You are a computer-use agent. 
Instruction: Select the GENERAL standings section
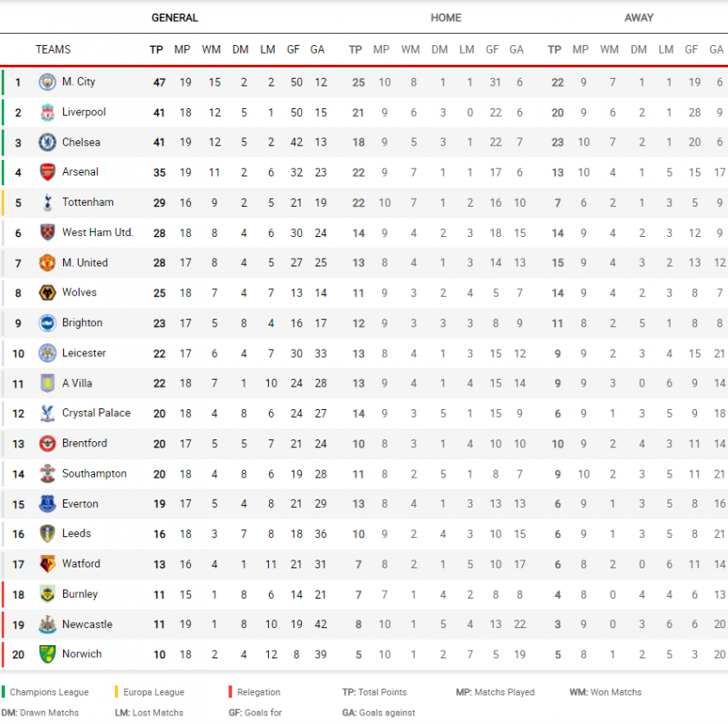click(x=175, y=17)
